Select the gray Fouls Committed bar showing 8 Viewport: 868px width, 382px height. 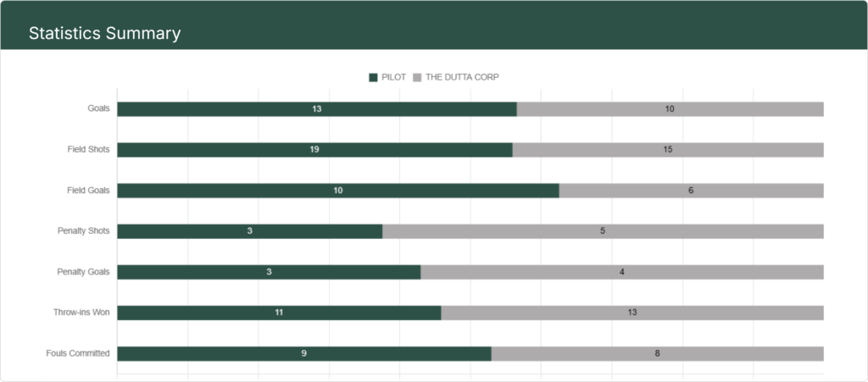tap(657, 353)
